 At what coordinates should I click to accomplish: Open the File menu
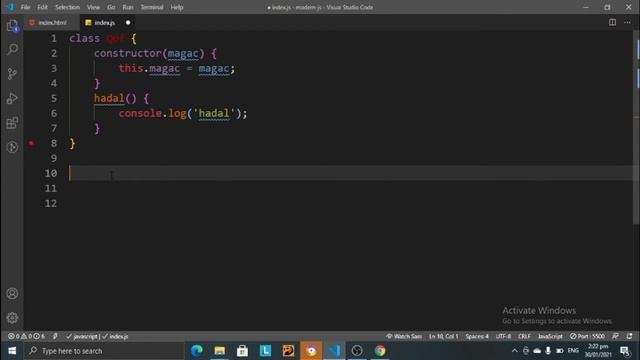tap(25, 7)
